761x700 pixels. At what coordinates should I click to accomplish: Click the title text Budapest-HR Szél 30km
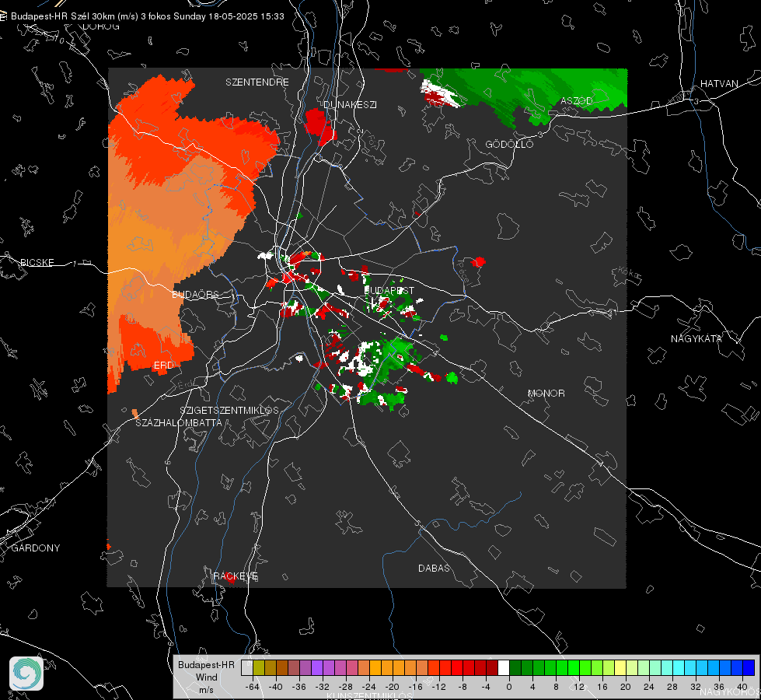click(x=63, y=16)
